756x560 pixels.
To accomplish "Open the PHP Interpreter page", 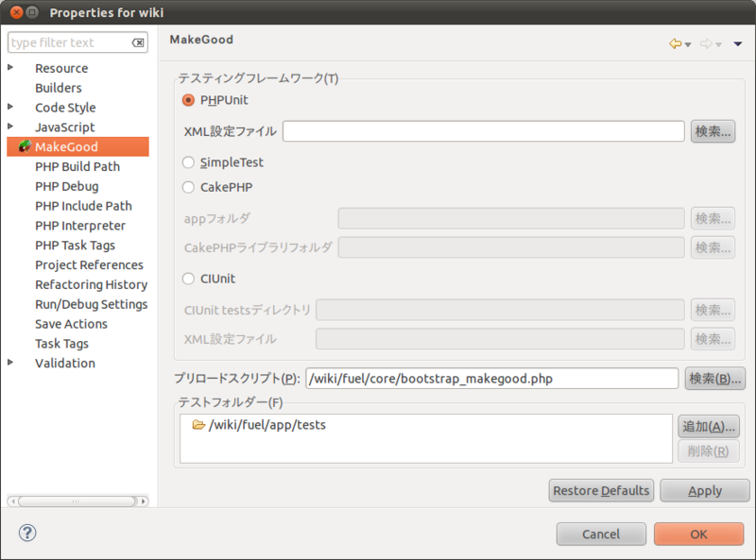I will (80, 226).
